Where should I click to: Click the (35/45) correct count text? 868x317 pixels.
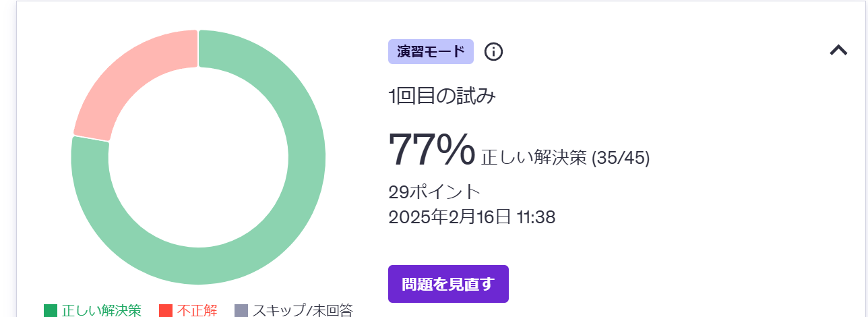621,158
